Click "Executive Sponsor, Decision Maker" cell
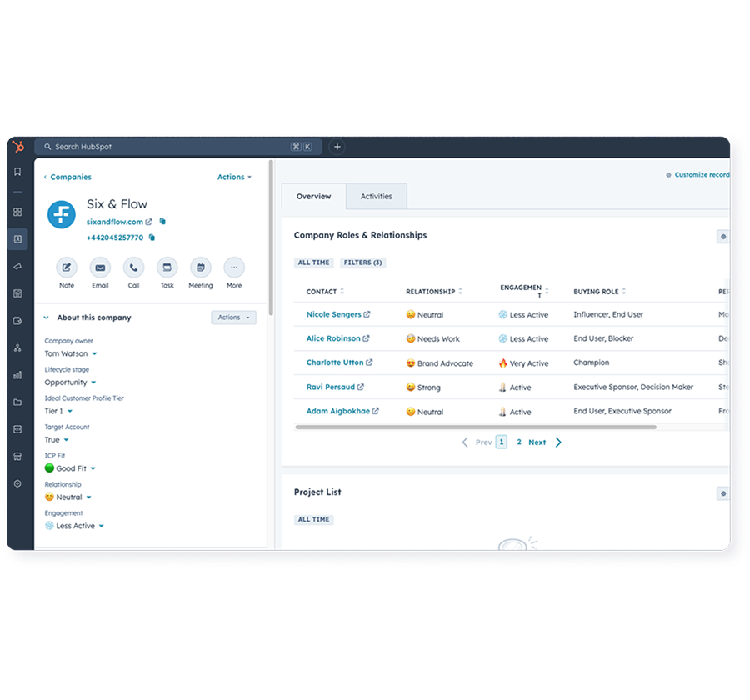The height and width of the screenshot is (700, 750). point(633,387)
